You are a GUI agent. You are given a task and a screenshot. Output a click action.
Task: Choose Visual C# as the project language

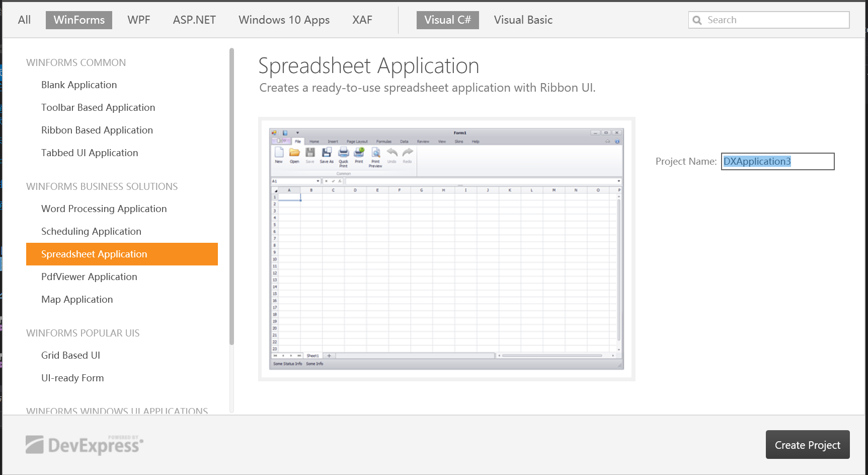click(x=448, y=20)
